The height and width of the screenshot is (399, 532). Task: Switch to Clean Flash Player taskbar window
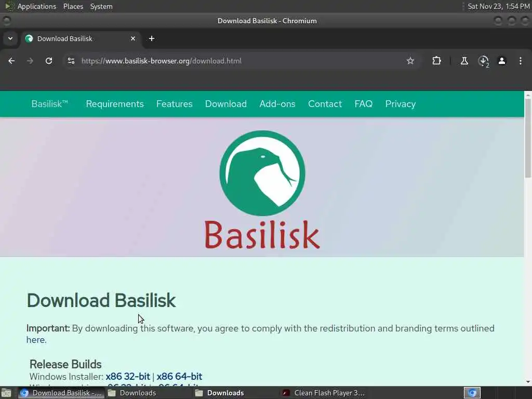pos(324,393)
